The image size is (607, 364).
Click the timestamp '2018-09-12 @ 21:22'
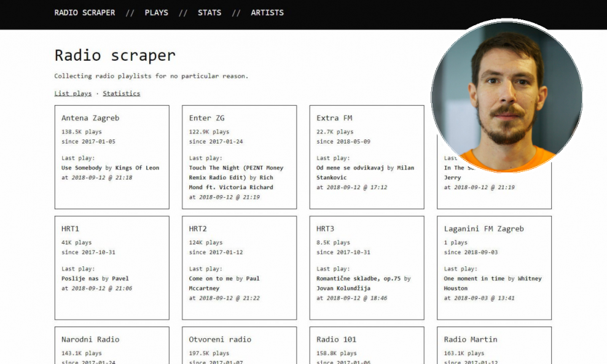[x=229, y=298]
